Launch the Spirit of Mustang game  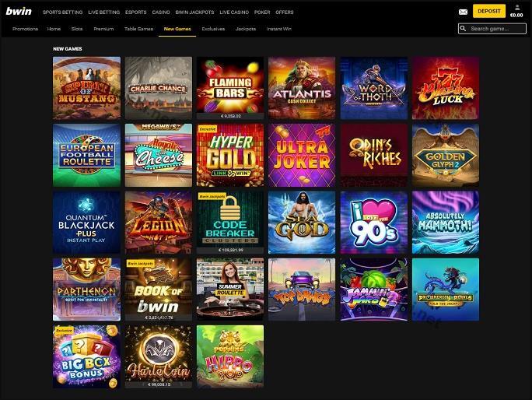click(86, 88)
